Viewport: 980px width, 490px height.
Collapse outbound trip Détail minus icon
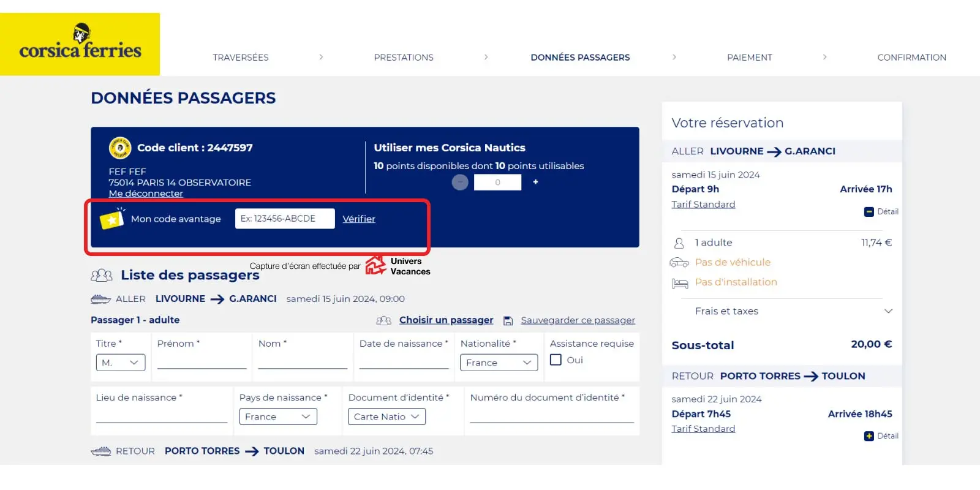(869, 212)
